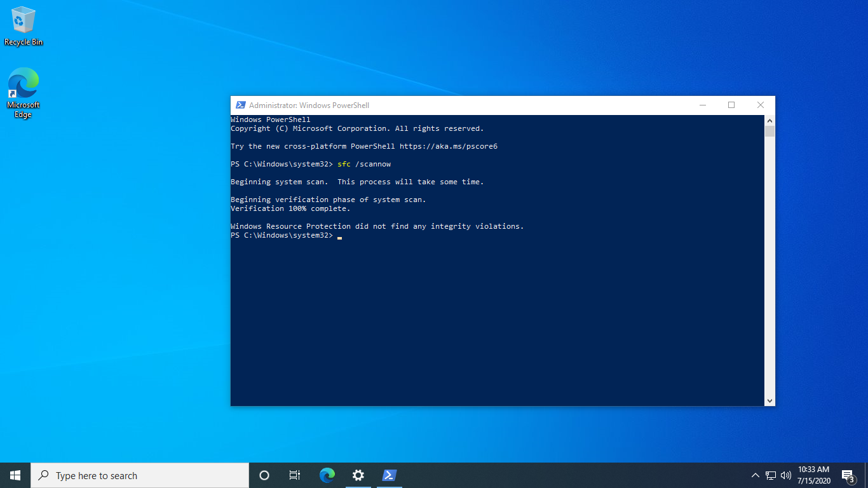
Task: Click the PowerShell icon in title bar
Action: pyautogui.click(x=241, y=105)
